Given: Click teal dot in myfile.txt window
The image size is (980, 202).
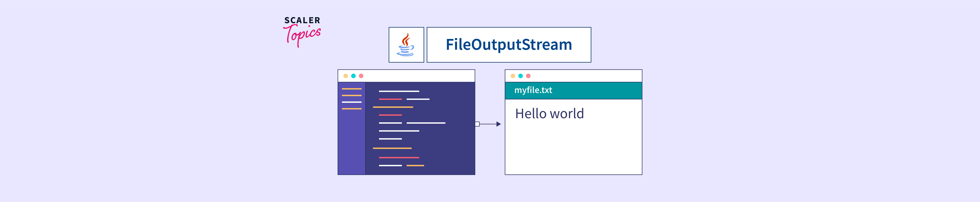Looking at the screenshot, I should (520, 76).
